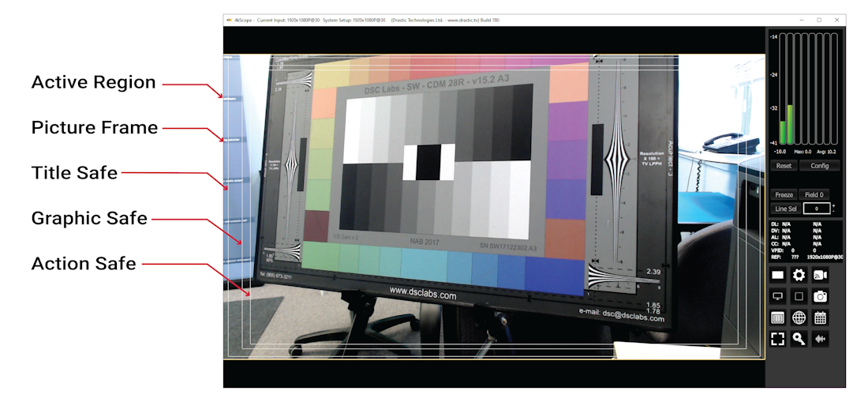Viewport: 868px width, 406px height.
Task: Open the audio meter Config button
Action: (819, 166)
